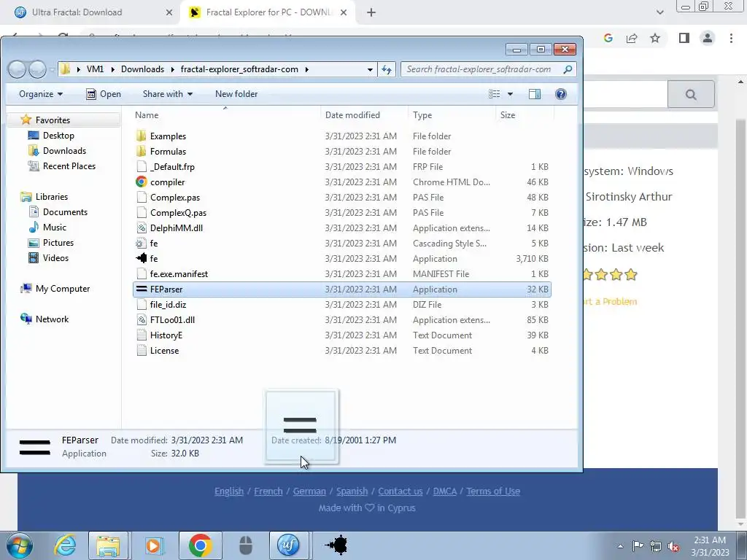Select the License text document icon

point(141,351)
